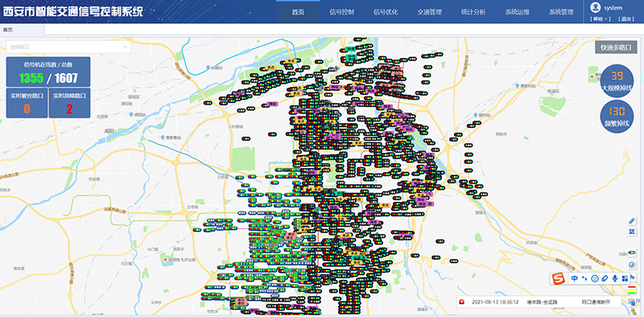
Task: Click the map search magnifier tool
Action: 632,265
